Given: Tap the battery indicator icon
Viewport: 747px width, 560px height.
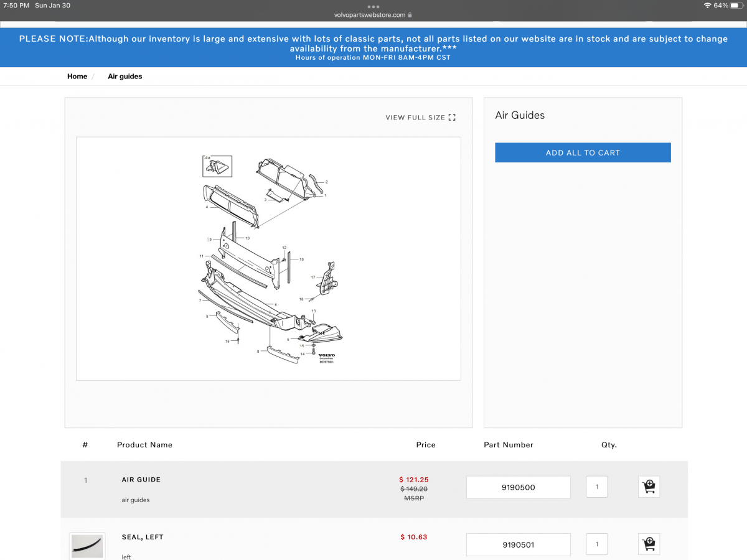Looking at the screenshot, I should (x=736, y=6).
